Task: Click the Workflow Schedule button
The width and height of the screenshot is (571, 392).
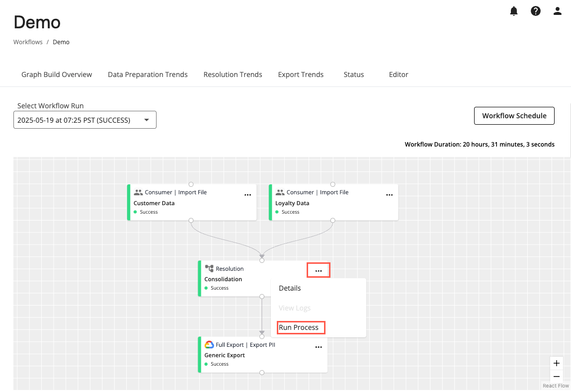Action: click(514, 116)
